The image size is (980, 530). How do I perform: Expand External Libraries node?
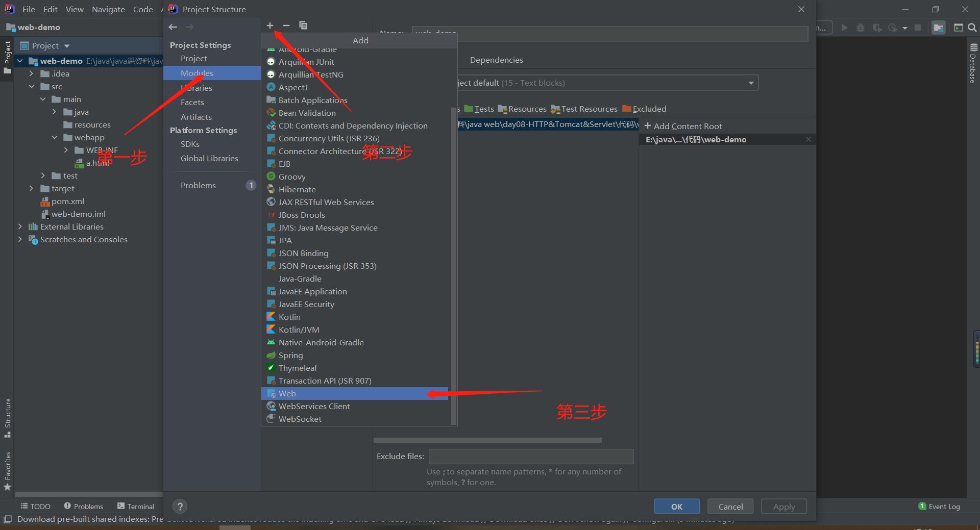[20, 226]
